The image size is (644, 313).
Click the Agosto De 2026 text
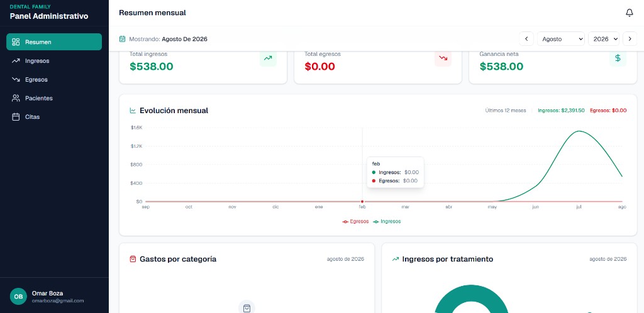(184, 39)
